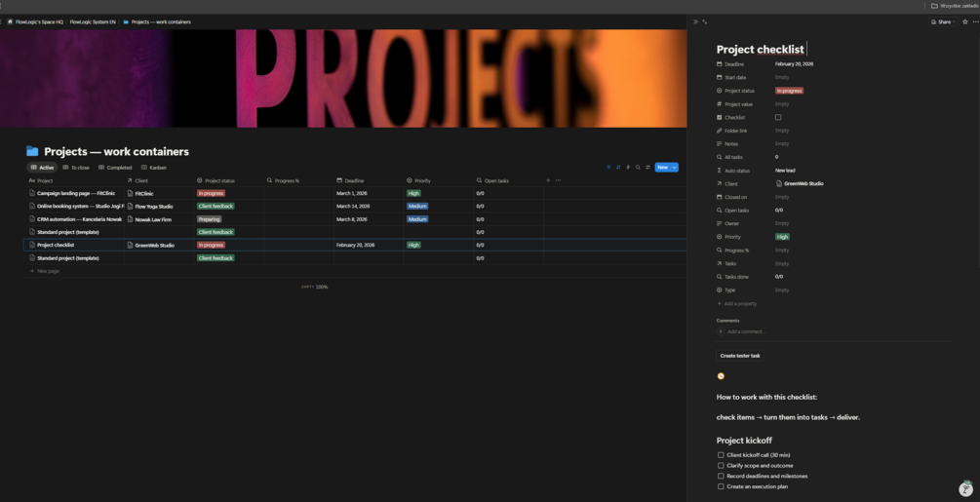The height and width of the screenshot is (502, 980).
Task: Add a new column with plus icon
Action: pyautogui.click(x=548, y=180)
